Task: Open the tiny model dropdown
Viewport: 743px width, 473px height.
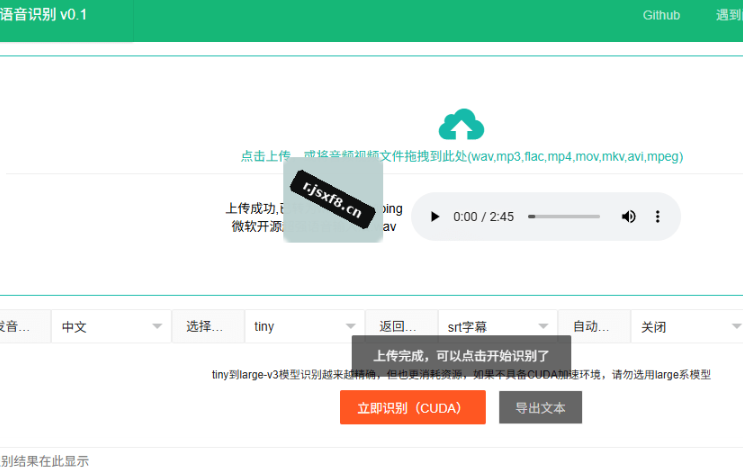Action: coord(305,326)
